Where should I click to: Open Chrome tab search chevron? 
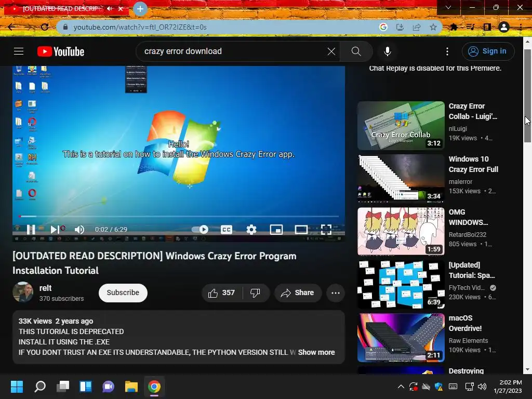coord(448,7)
